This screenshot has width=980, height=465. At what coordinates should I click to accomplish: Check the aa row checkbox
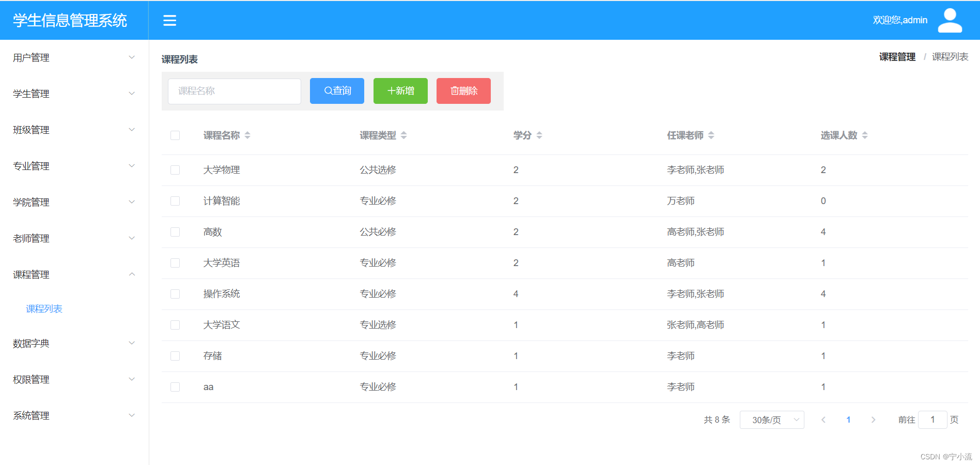pos(175,387)
